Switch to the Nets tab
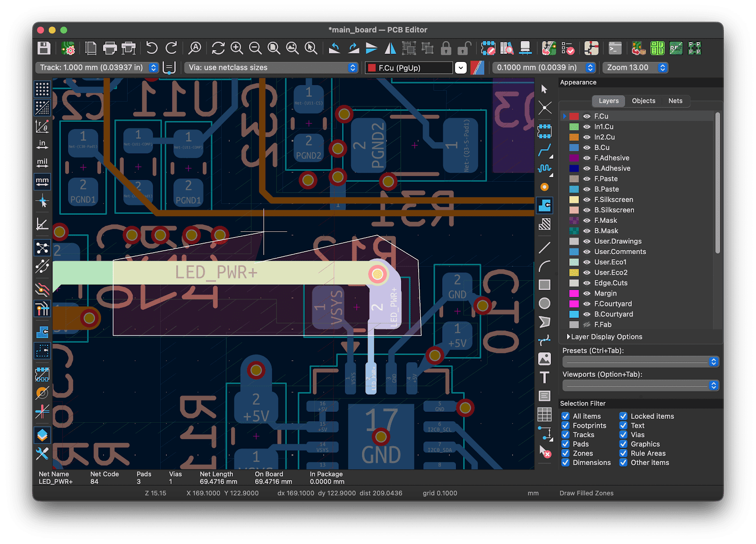The image size is (756, 544). (x=675, y=101)
